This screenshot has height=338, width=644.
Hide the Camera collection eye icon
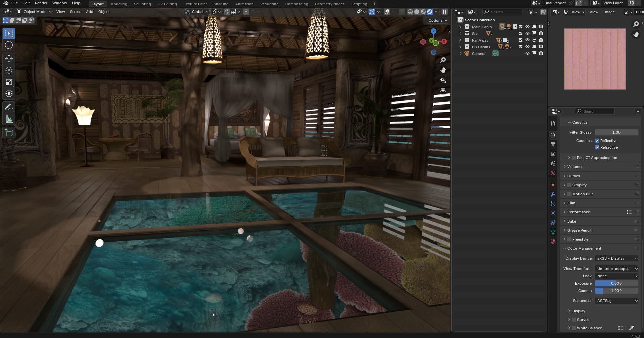(527, 53)
